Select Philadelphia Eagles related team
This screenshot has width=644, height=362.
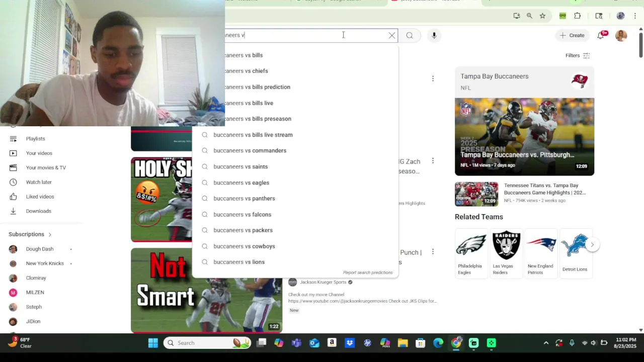tap(471, 252)
